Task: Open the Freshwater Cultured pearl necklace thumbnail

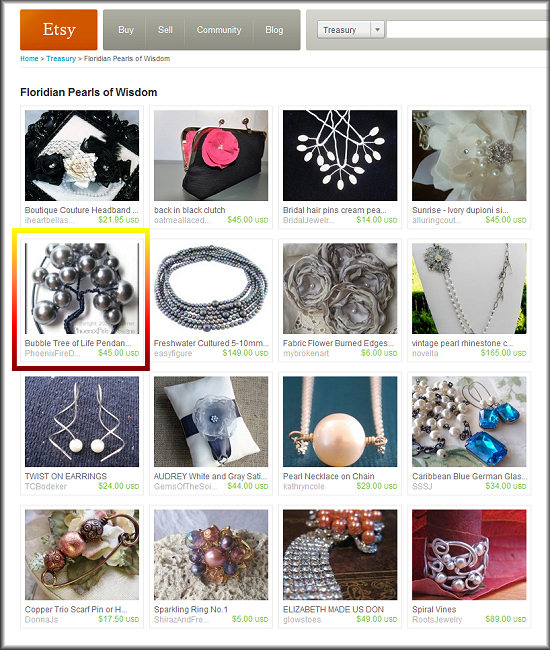Action: pyautogui.click(x=211, y=289)
